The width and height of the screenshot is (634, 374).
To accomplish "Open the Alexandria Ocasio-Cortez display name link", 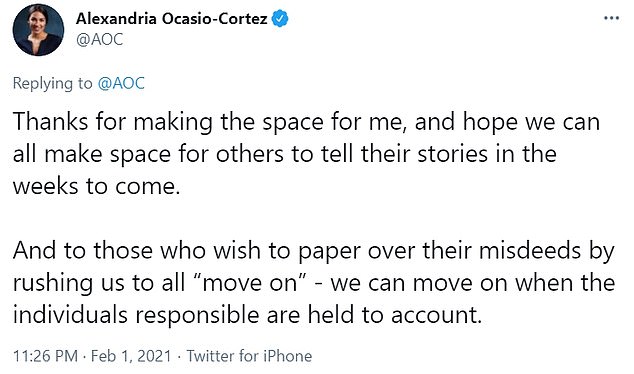I will (171, 19).
